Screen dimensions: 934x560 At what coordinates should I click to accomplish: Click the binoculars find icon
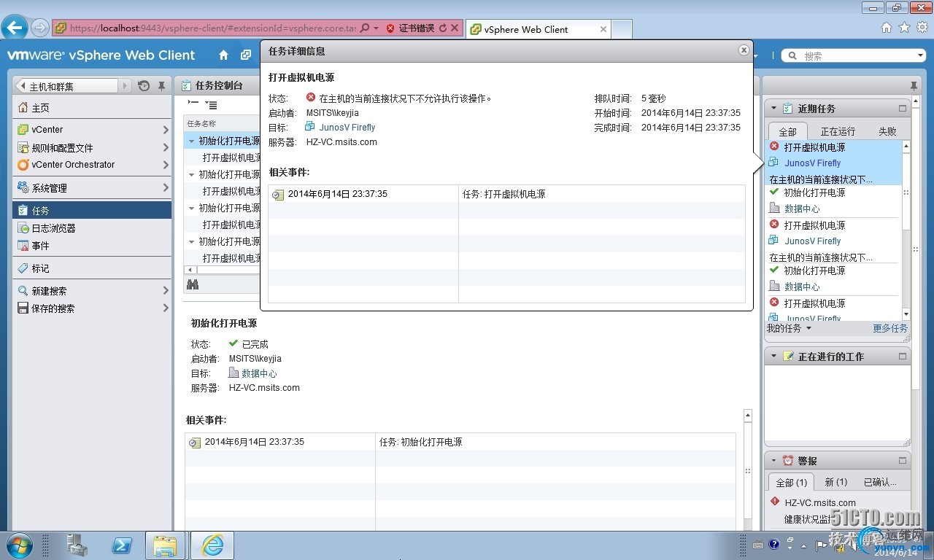tap(193, 284)
